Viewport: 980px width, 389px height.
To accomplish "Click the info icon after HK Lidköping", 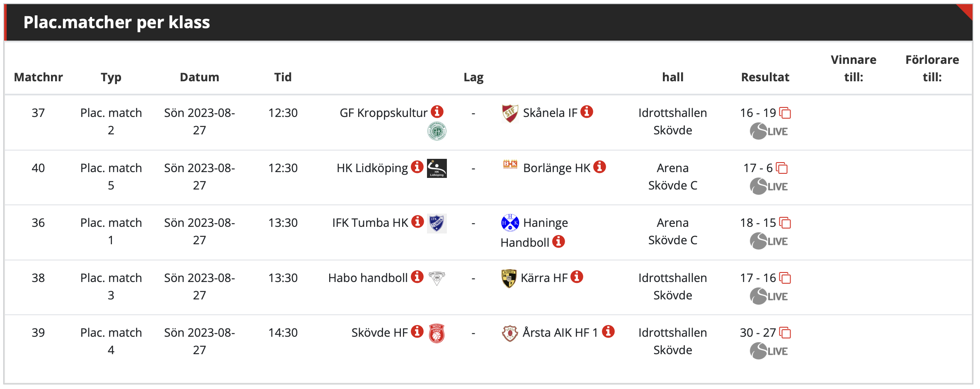I will (x=417, y=167).
